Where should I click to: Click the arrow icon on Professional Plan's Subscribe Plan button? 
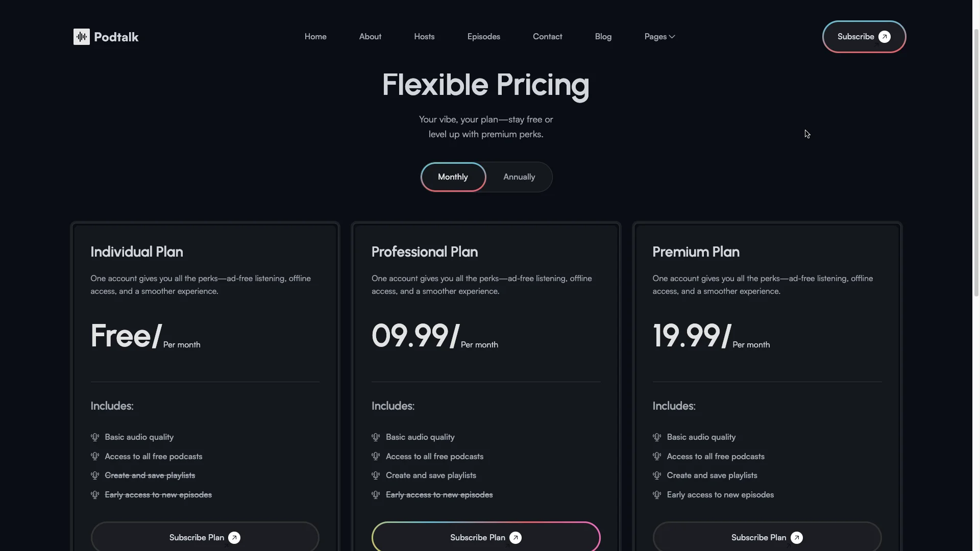pos(516,537)
